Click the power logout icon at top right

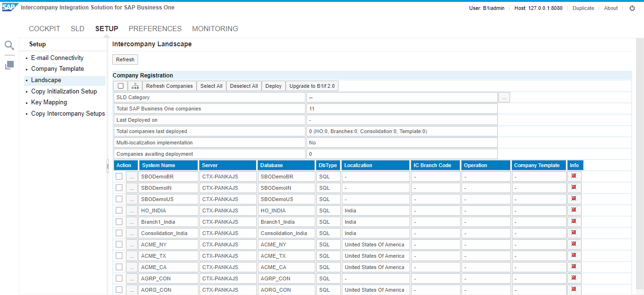click(x=632, y=8)
